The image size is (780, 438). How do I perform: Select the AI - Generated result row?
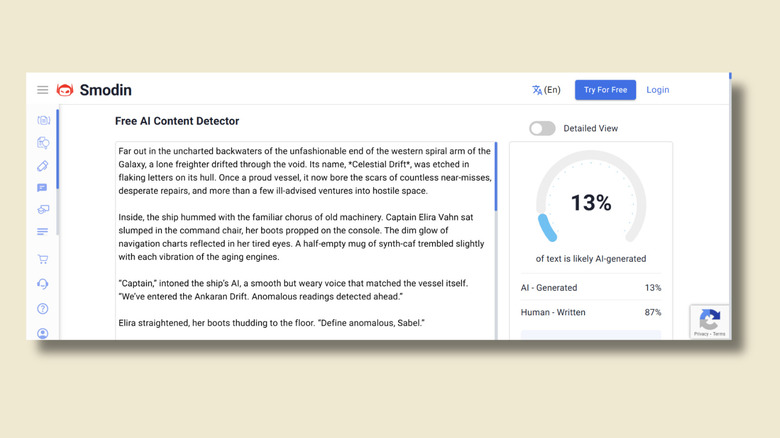pos(590,287)
